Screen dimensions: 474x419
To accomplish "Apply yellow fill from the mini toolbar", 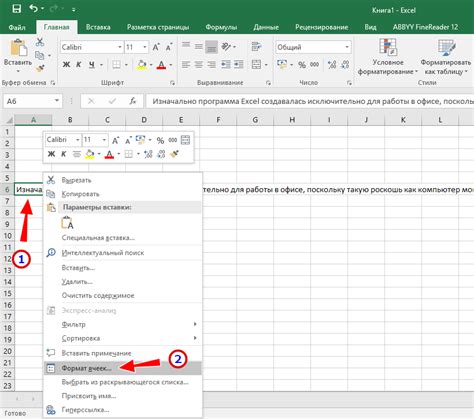I will click(89, 154).
